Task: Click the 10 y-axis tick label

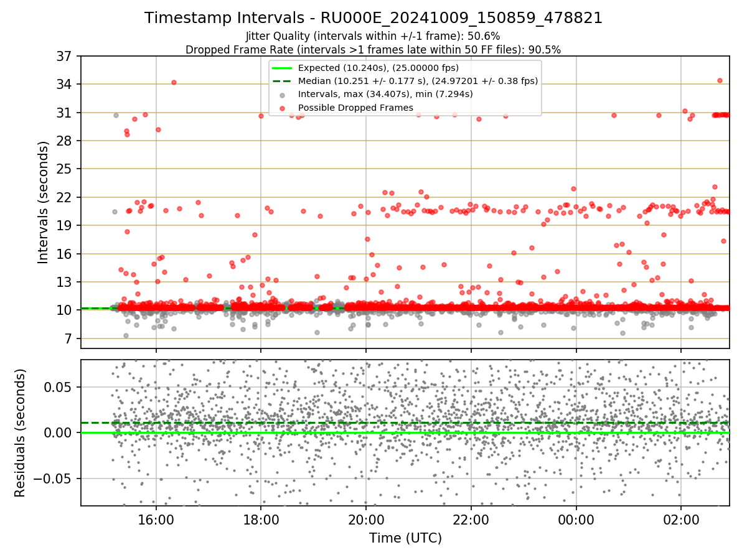Action: point(65,310)
